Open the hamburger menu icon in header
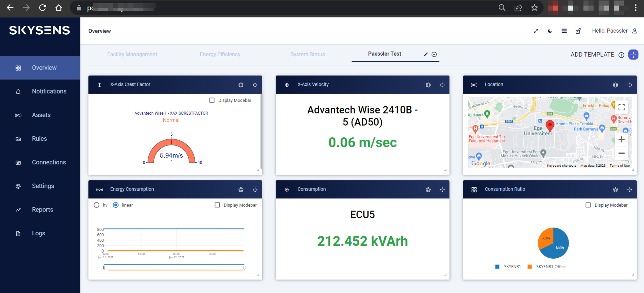 point(564,31)
